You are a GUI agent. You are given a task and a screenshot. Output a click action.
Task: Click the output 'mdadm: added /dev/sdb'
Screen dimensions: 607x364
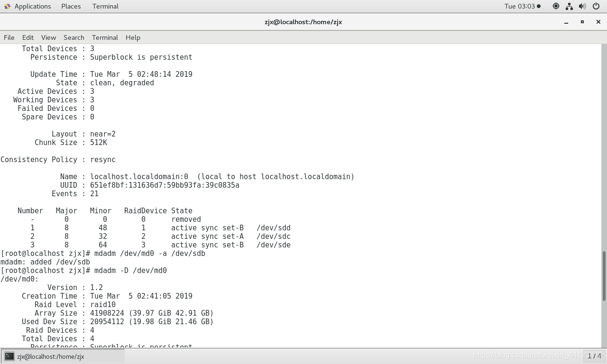coord(45,262)
